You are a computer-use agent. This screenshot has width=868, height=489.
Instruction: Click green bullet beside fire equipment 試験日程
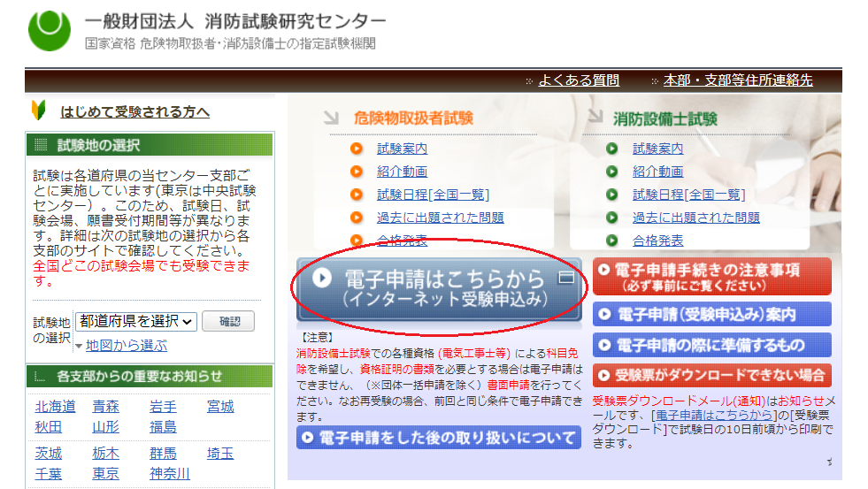click(x=611, y=195)
